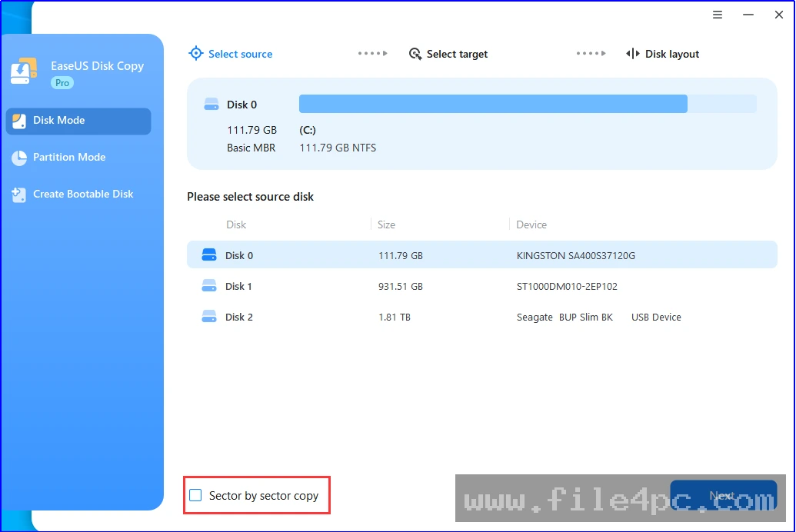
Task: Click Seagate BUP Slim BK device name
Action: point(565,318)
